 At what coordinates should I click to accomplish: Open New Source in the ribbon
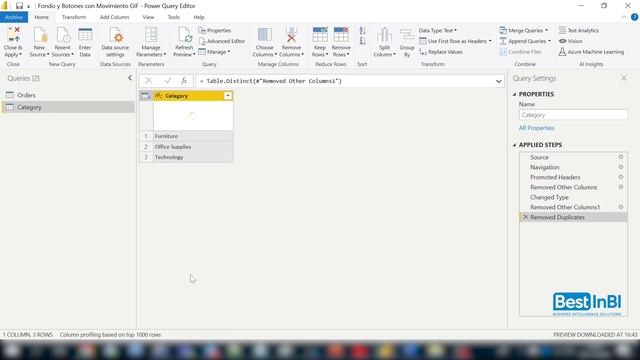[x=40, y=42]
